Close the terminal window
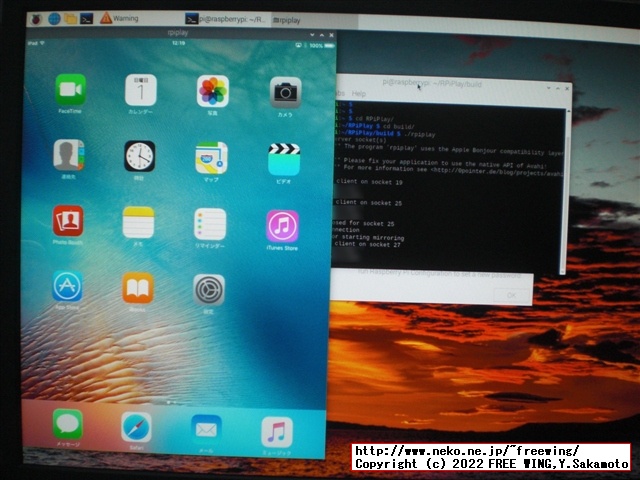The width and height of the screenshot is (640, 480). 567,88
